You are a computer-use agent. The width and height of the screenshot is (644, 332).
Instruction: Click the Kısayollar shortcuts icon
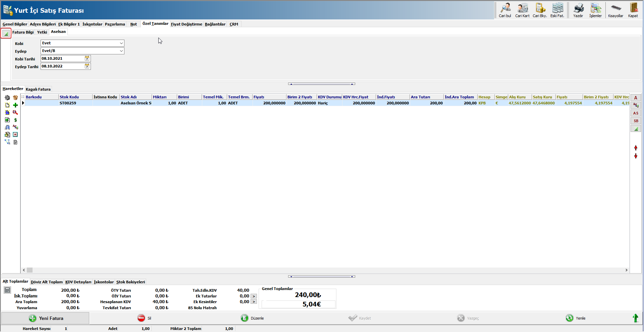pyautogui.click(x=615, y=8)
